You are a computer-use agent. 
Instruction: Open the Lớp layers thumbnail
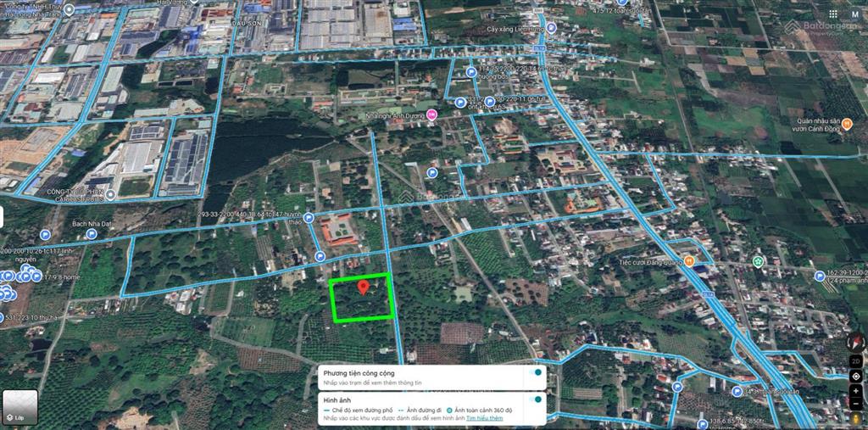point(19,407)
